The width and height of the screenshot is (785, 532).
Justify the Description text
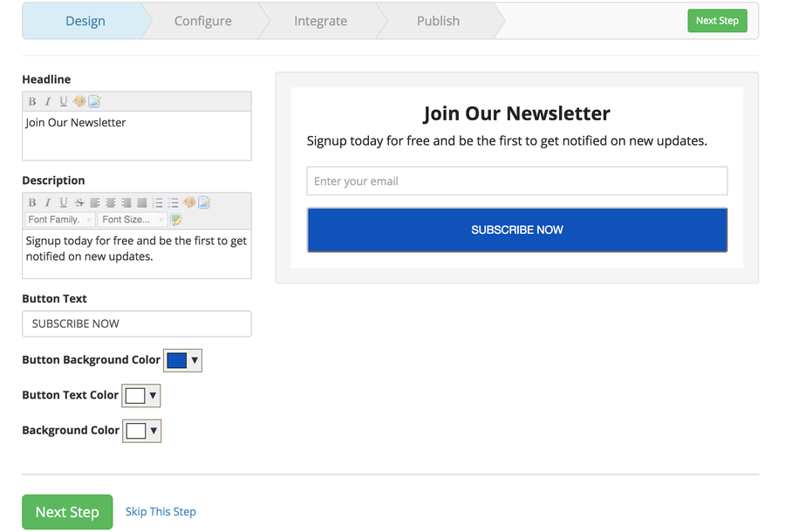tap(141, 202)
